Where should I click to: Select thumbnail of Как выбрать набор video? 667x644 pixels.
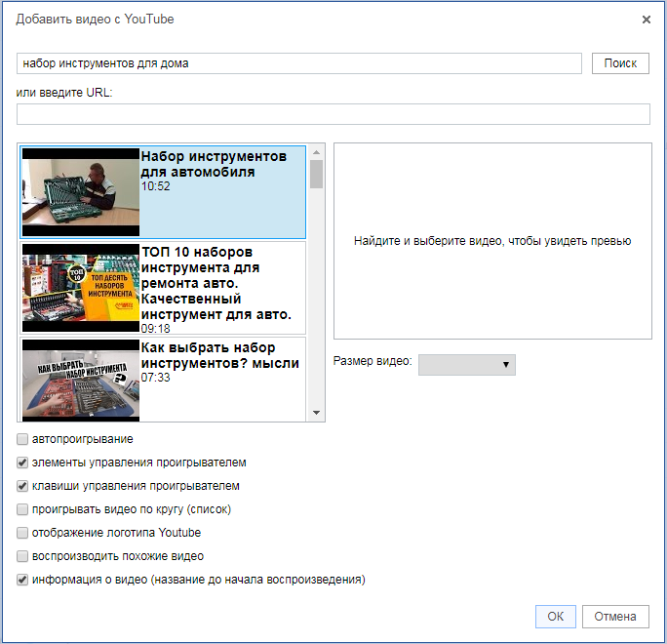click(81, 377)
